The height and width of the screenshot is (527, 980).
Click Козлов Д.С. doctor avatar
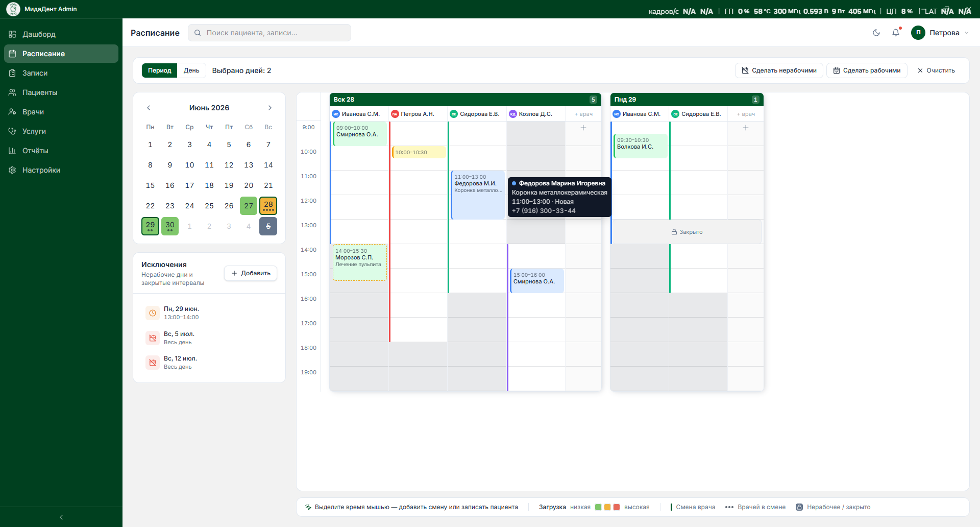click(513, 114)
